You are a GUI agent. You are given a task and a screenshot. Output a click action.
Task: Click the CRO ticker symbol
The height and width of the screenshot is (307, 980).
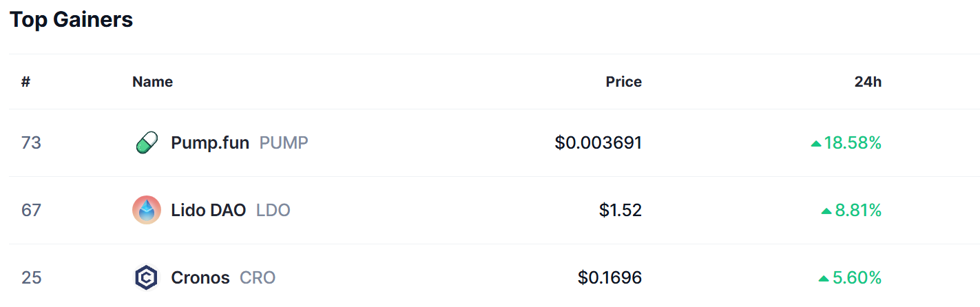point(258,277)
